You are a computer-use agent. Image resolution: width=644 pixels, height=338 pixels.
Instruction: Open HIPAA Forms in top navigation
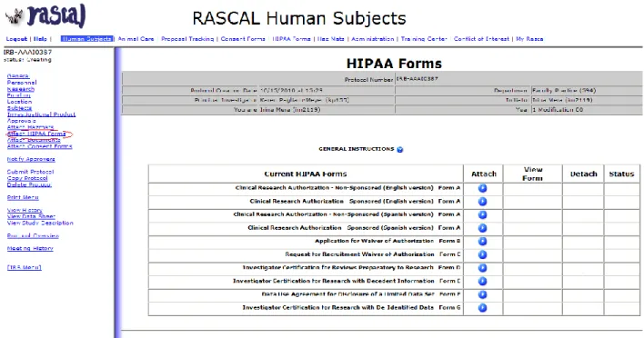[x=292, y=39]
